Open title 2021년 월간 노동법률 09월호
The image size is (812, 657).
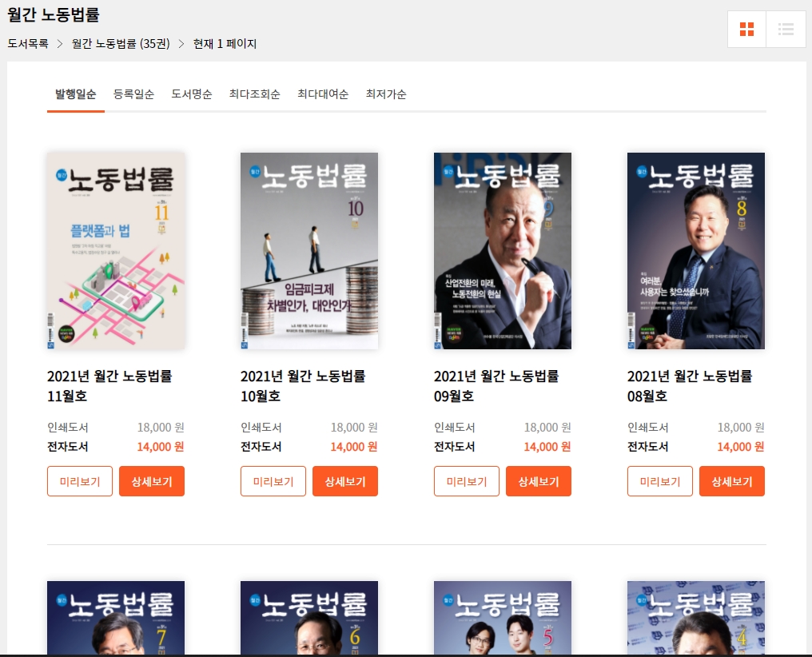(496, 386)
